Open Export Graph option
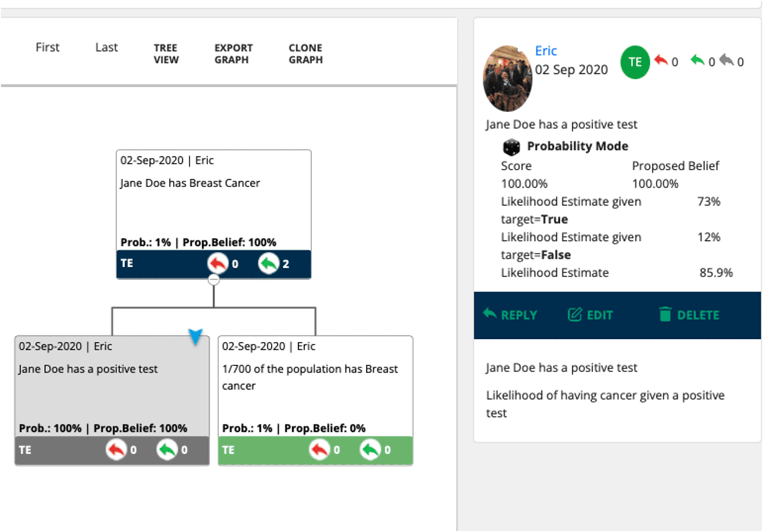Image resolution: width=763 pixels, height=532 pixels. click(x=234, y=54)
